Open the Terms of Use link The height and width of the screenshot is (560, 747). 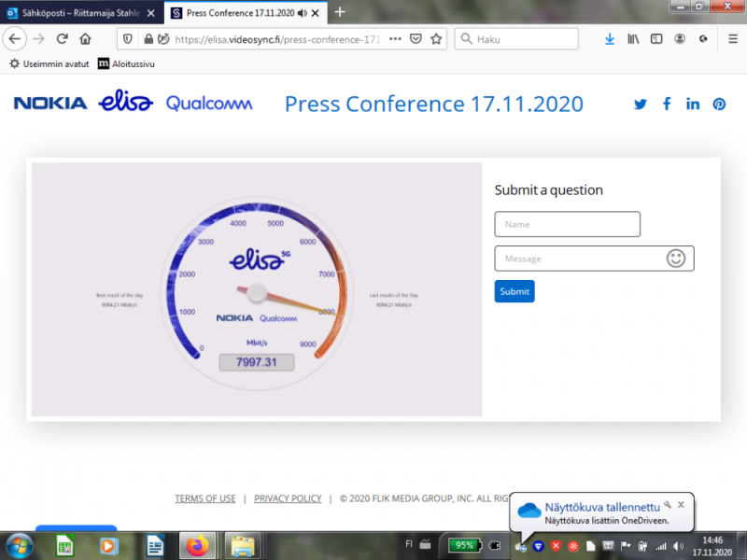click(204, 498)
